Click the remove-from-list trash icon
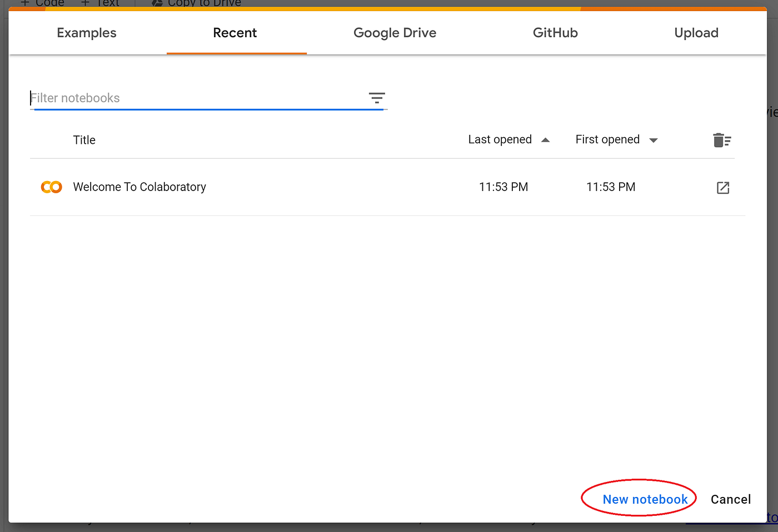Screen dimensions: 778x532 pyautogui.click(x=722, y=140)
